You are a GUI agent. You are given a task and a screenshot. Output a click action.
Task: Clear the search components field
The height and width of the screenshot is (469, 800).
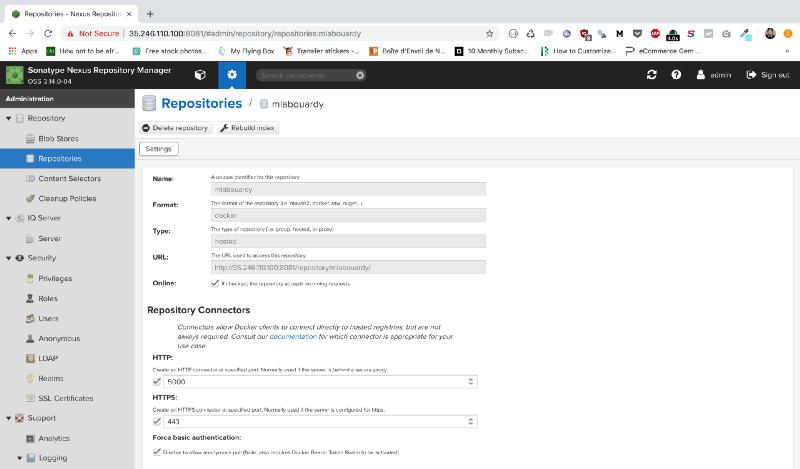tap(360, 75)
